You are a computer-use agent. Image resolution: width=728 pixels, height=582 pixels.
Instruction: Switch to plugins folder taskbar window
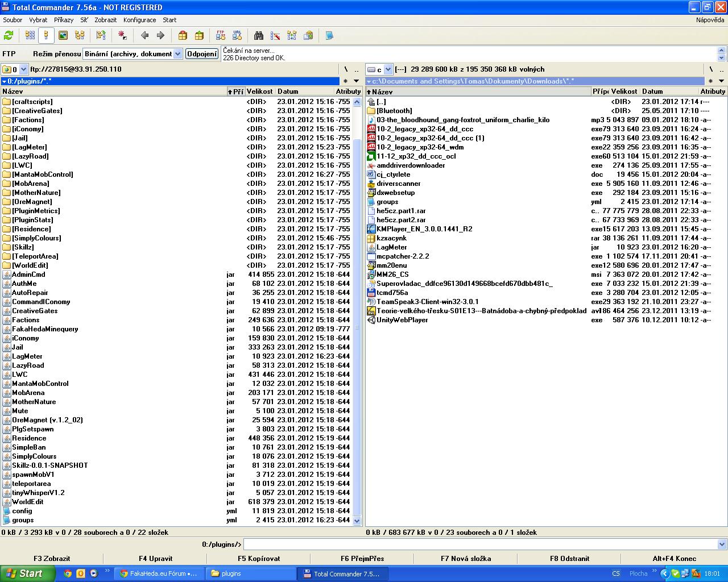click(x=251, y=573)
